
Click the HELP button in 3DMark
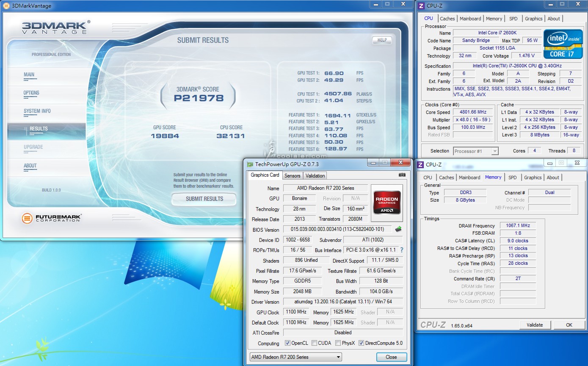click(382, 40)
